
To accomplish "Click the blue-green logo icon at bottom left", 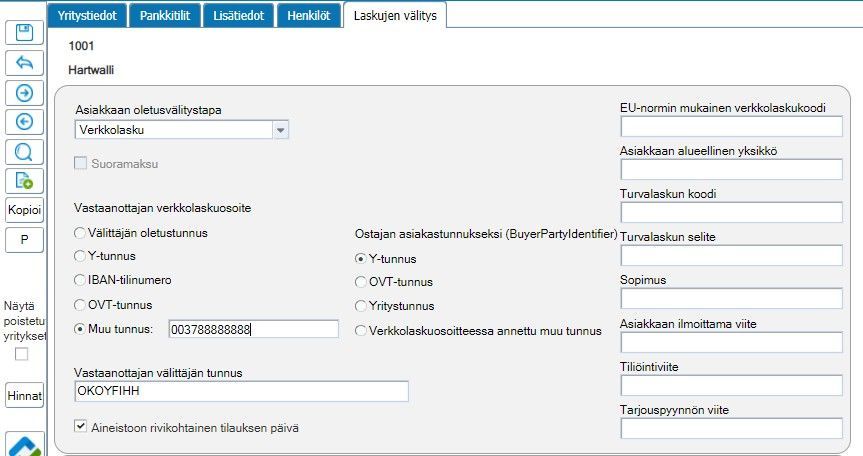I will pyautogui.click(x=24, y=444).
